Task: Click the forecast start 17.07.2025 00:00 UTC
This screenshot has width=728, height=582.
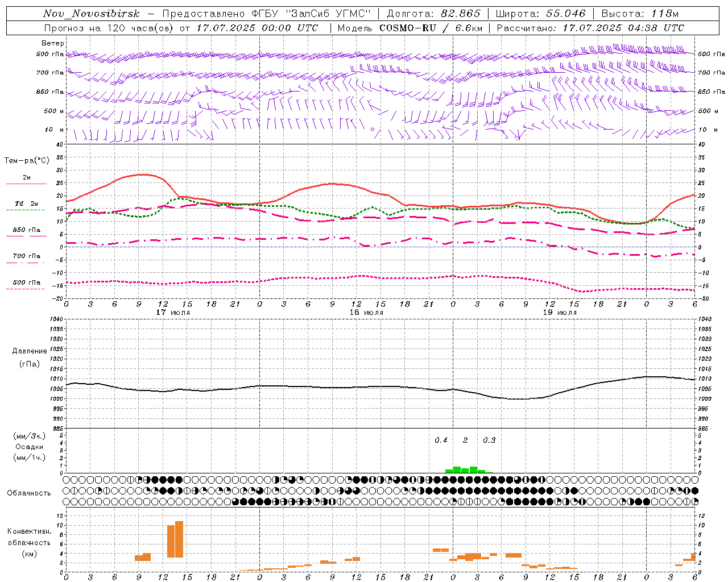Action: tap(257, 28)
